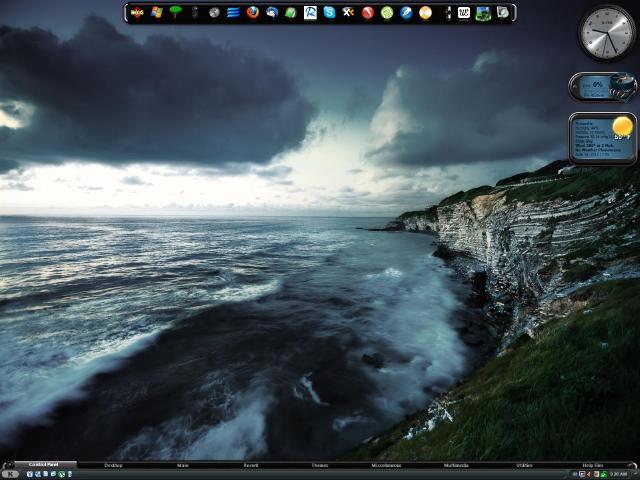The height and width of the screenshot is (480, 640).
Task: Select the Multimedia tab
Action: [456, 465]
